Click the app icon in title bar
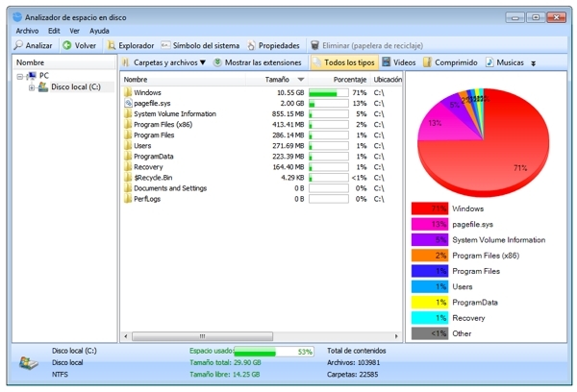The image size is (577, 392). click(x=17, y=17)
